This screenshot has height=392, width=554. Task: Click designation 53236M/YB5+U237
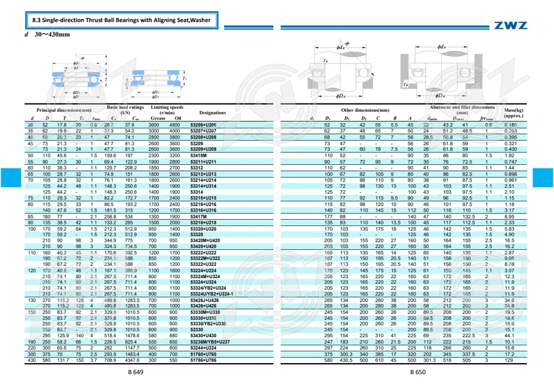coord(210,342)
